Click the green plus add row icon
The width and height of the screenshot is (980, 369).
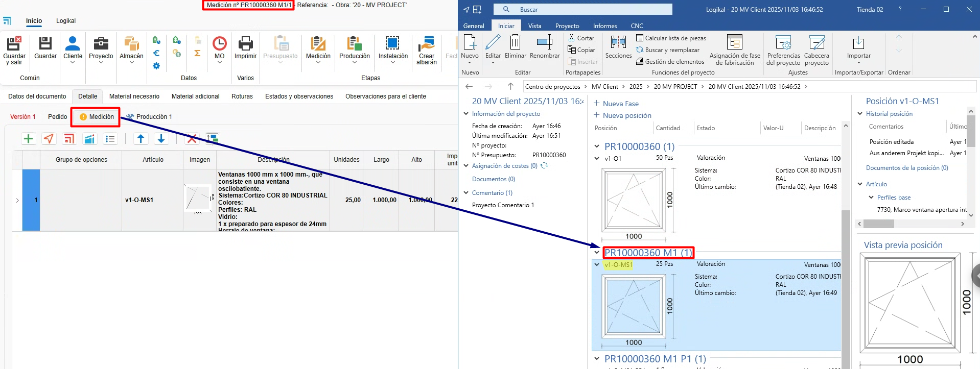click(x=29, y=139)
